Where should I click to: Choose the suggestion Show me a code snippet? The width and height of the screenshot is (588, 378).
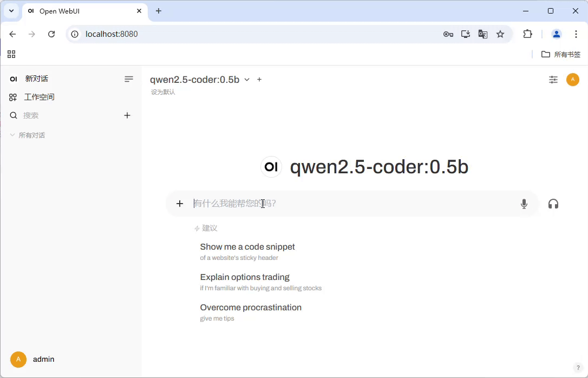pyautogui.click(x=247, y=252)
